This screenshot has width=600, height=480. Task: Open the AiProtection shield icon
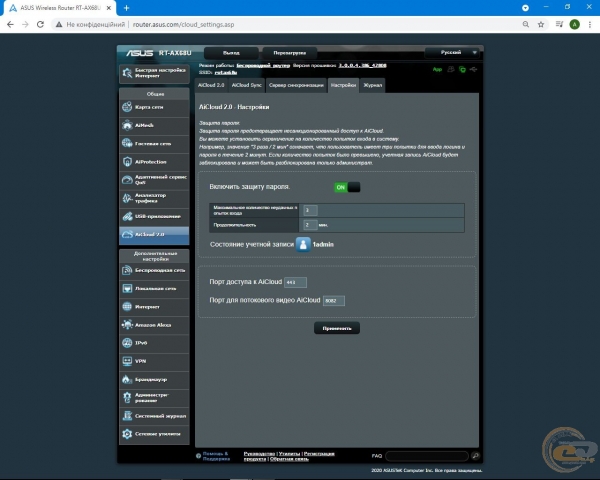(127, 162)
